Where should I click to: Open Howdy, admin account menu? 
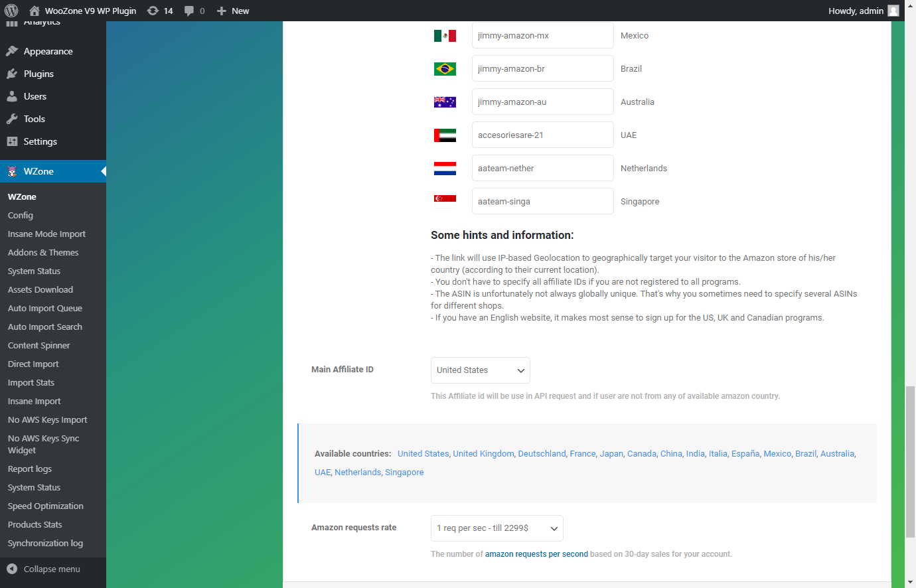(864, 11)
